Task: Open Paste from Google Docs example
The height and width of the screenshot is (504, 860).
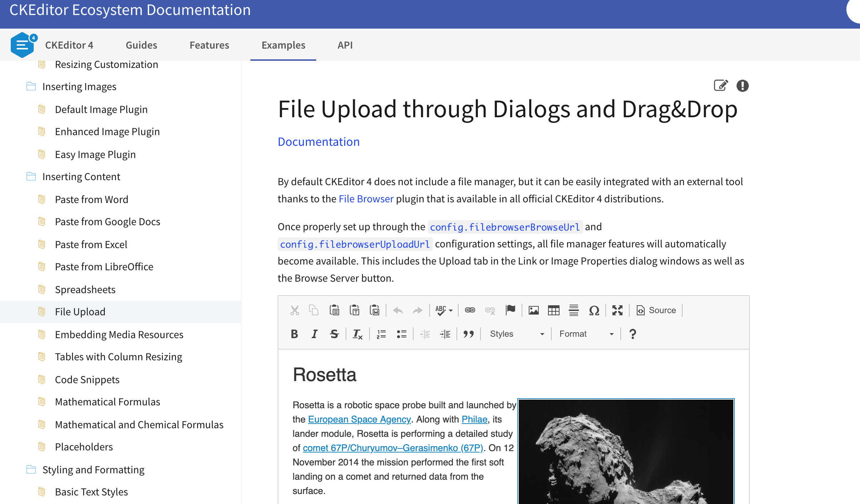Action: pyautogui.click(x=108, y=222)
